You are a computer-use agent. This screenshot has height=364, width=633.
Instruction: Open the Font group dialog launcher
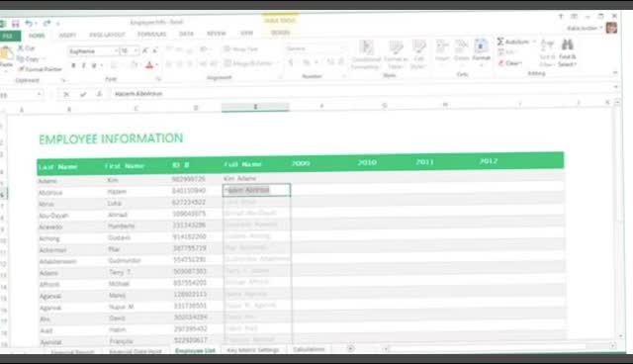click(x=158, y=79)
